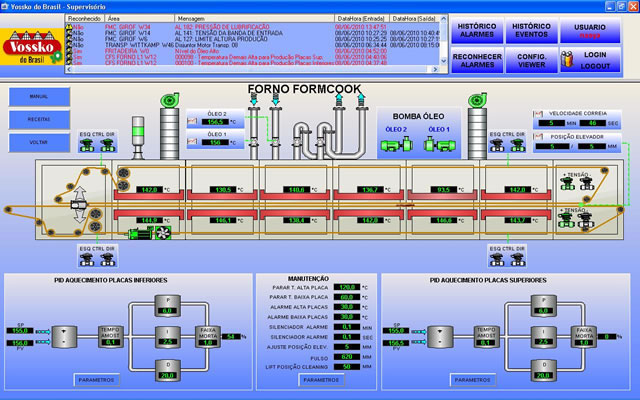
Task: Click the cooling fan icon beside drive motor
Action: point(163,233)
